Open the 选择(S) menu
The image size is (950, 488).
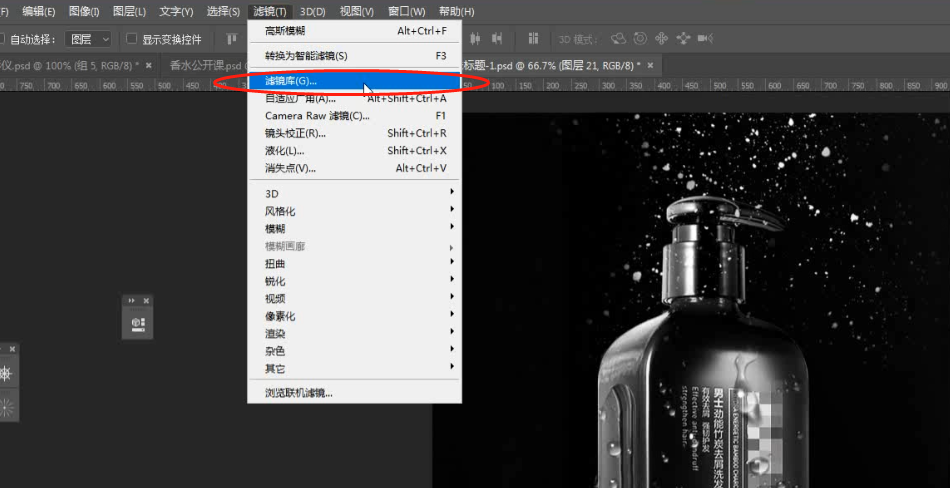click(223, 12)
